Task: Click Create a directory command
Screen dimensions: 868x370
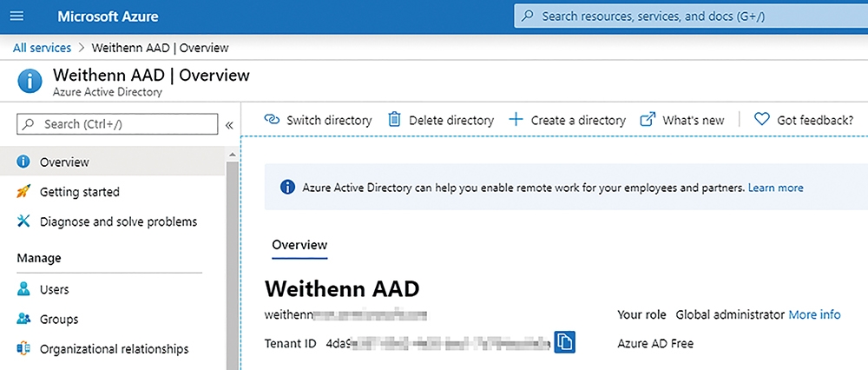Action: pyautogui.click(x=567, y=120)
